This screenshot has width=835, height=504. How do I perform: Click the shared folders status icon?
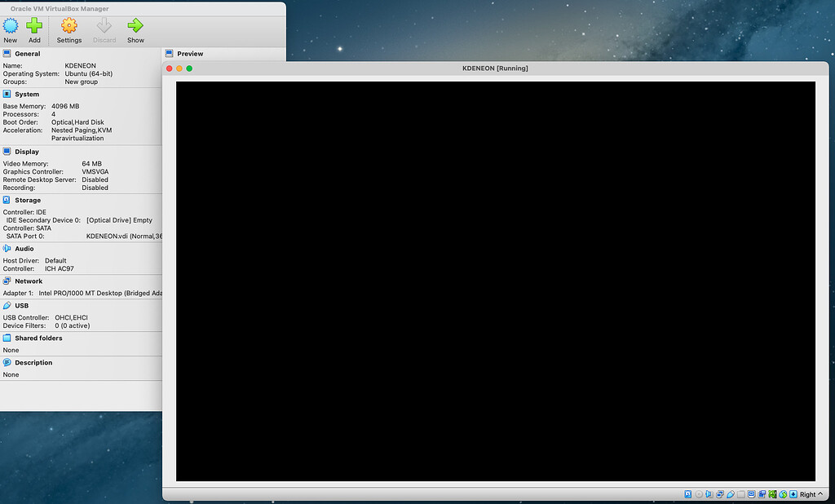743,494
